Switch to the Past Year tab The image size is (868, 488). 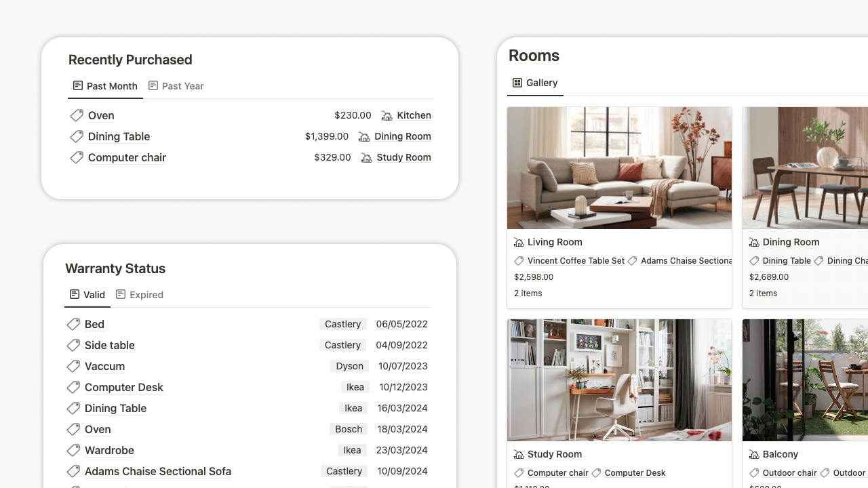[x=176, y=86]
